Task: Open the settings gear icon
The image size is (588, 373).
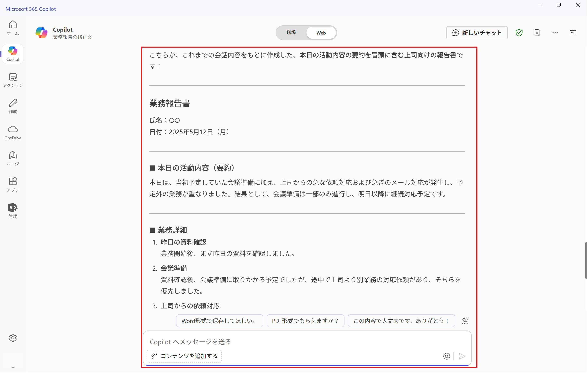Action: [x=13, y=338]
